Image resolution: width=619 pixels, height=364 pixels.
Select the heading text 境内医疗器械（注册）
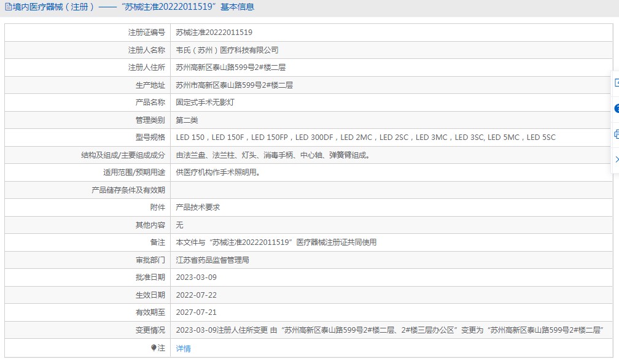coord(53,7)
